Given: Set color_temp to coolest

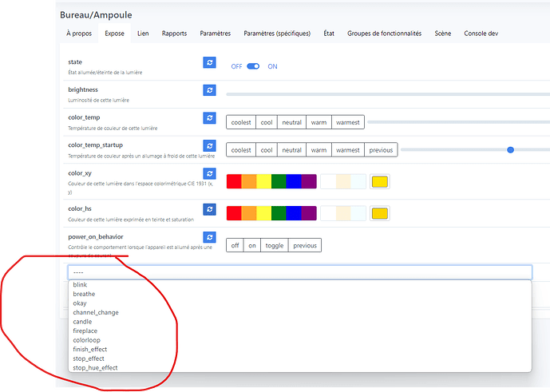Looking at the screenshot, I should point(241,122).
